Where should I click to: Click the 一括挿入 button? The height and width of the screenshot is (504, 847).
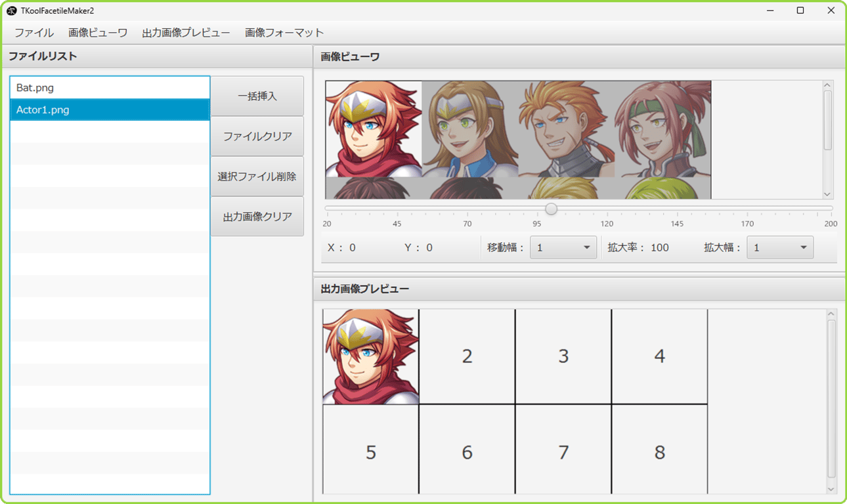tap(257, 96)
